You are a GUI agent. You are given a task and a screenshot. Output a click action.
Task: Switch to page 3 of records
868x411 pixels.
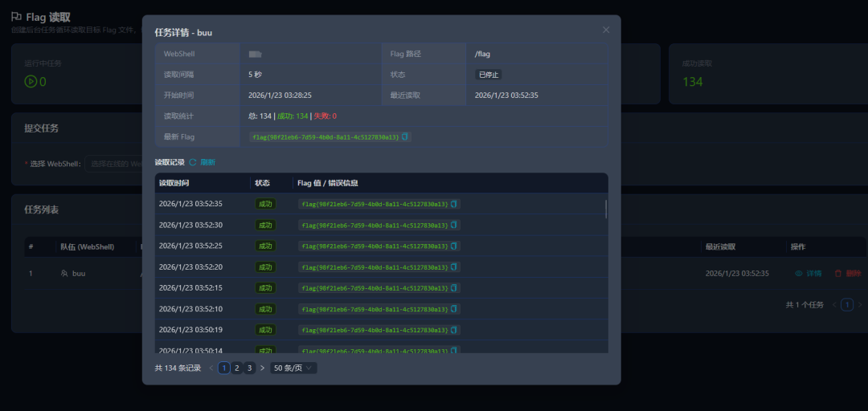coord(249,368)
